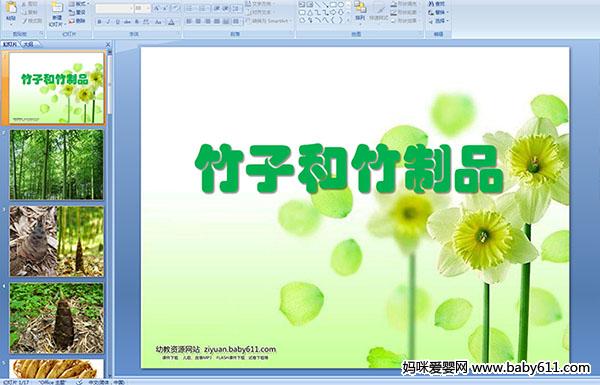Open the Text Direction menu

(259, 4)
